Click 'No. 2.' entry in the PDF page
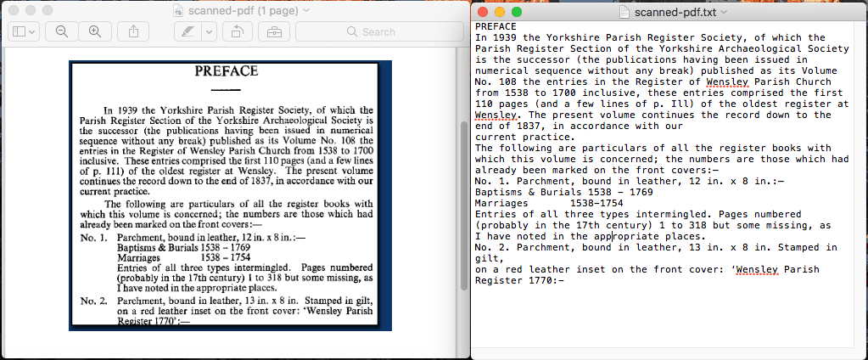The image size is (868, 360). 93,301
